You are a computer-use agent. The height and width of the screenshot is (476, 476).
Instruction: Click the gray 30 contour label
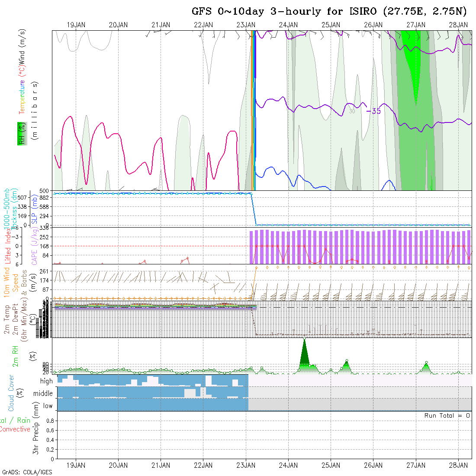(x=352, y=111)
